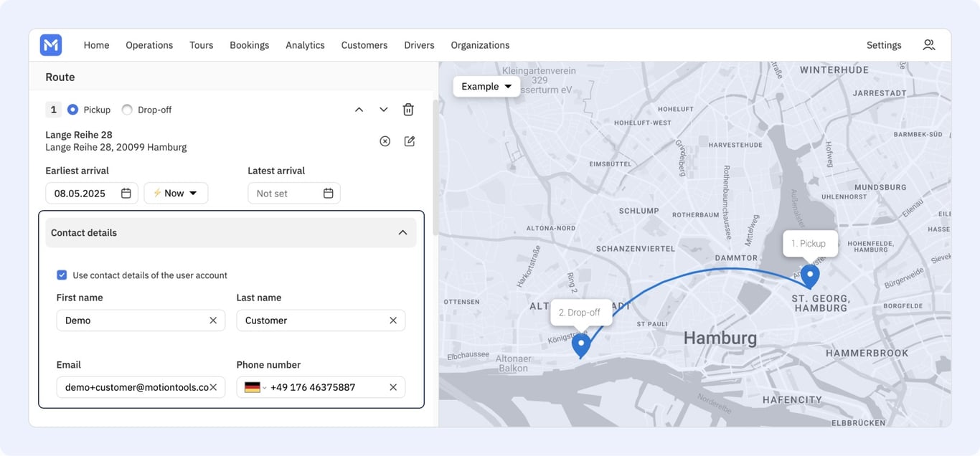Click the Route heading text

pyautogui.click(x=60, y=77)
